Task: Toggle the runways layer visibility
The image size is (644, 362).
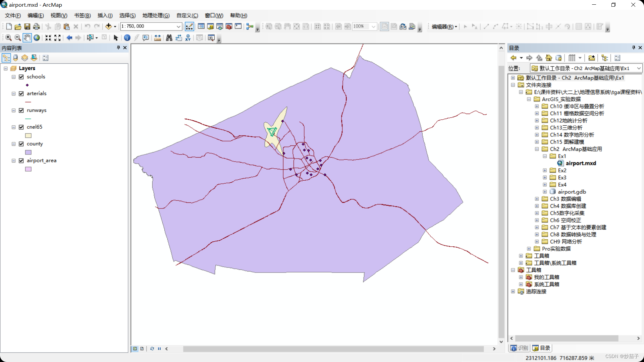Action: point(21,110)
